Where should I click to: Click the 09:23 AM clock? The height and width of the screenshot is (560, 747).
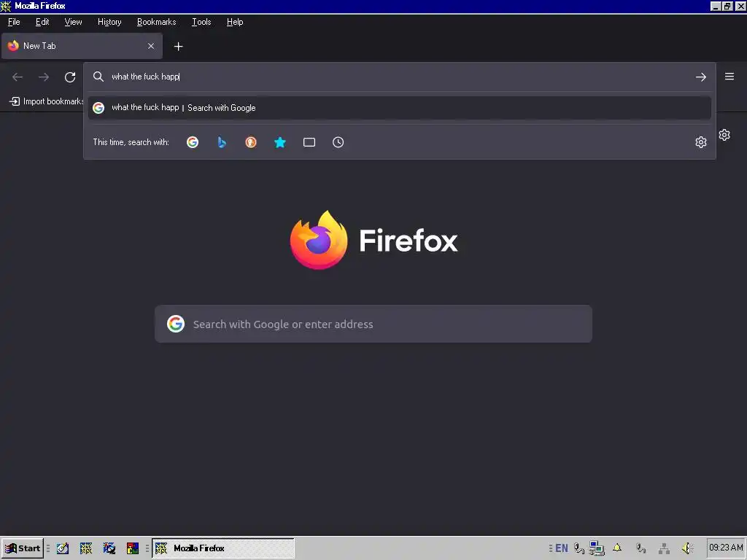point(726,548)
